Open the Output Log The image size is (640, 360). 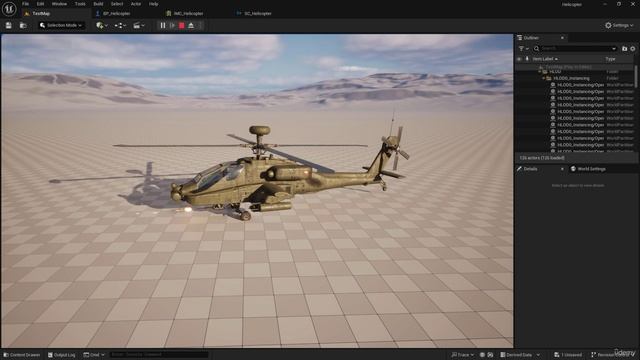[62, 355]
